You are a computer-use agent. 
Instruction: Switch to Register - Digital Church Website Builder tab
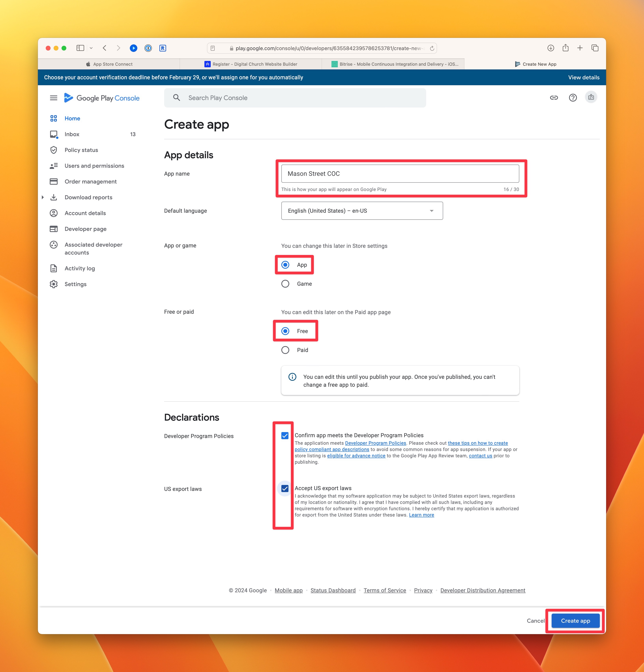pyautogui.click(x=251, y=64)
